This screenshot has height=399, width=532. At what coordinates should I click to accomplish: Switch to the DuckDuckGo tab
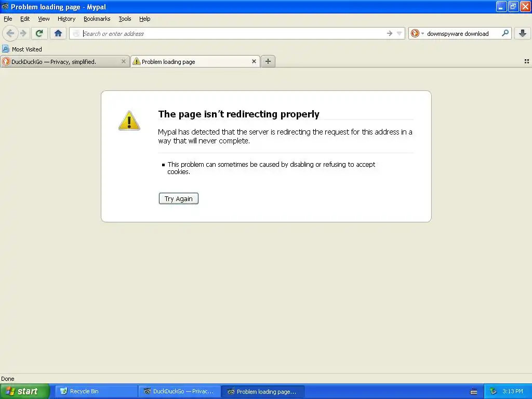point(64,61)
